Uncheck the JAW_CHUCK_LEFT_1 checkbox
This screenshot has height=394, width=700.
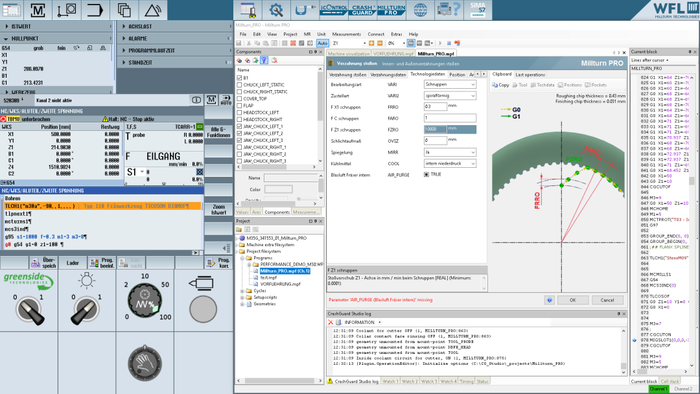pyautogui.click(x=240, y=126)
